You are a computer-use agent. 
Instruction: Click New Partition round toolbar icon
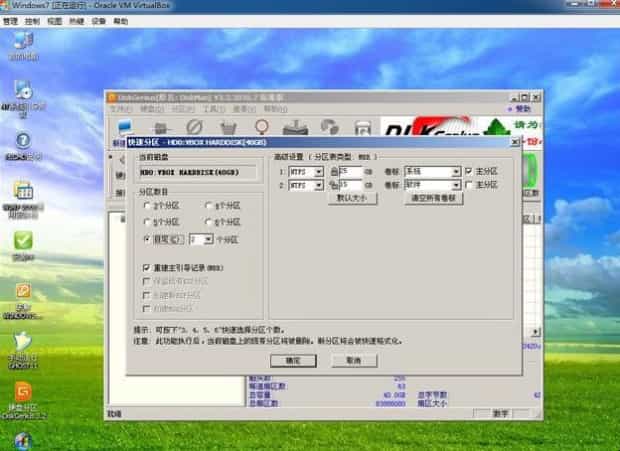click(x=261, y=127)
